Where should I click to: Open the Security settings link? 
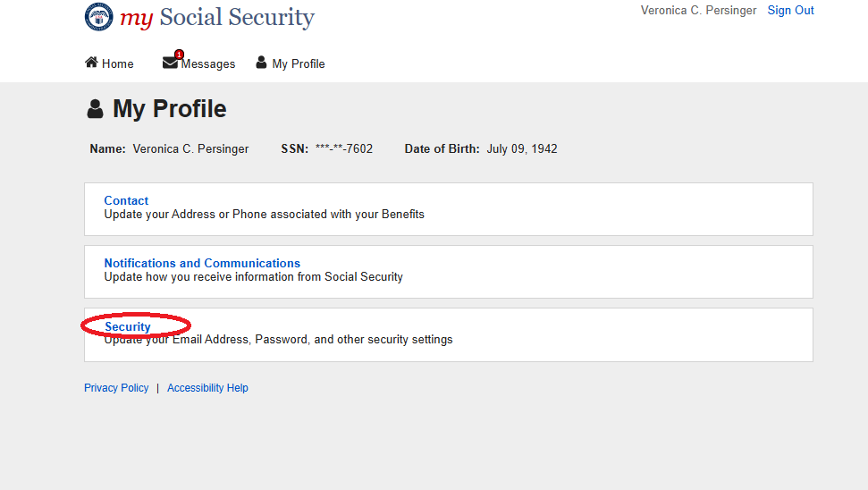(x=128, y=327)
